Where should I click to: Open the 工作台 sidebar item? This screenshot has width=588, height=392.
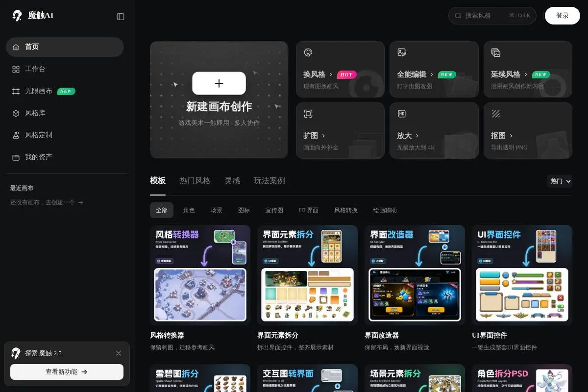click(65, 69)
